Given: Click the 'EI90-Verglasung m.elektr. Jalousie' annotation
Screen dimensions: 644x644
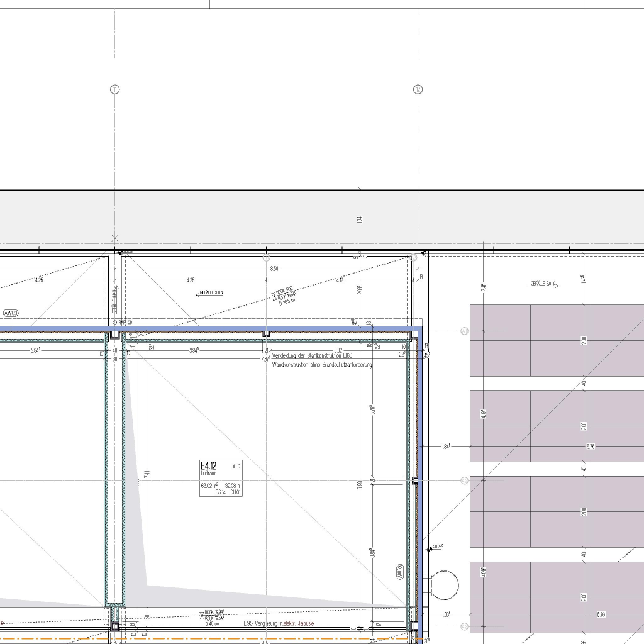Looking at the screenshot, I should click(x=279, y=623).
